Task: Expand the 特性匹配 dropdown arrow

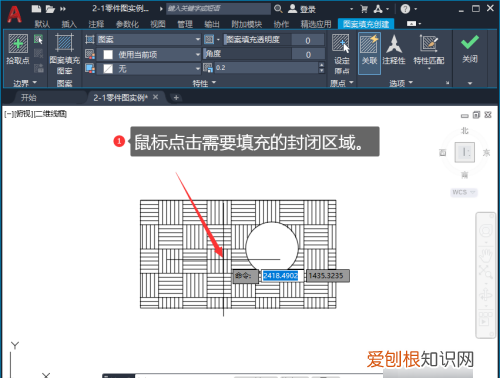Action: 429,69
